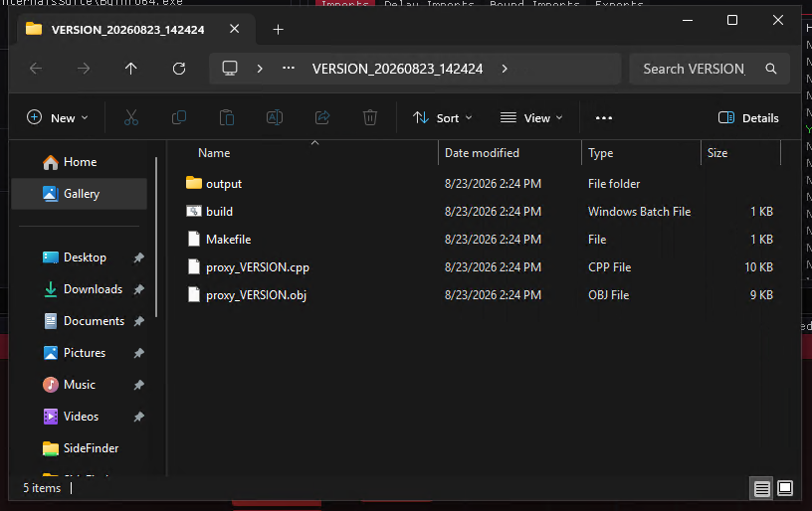Open the Sort dropdown menu
The height and width of the screenshot is (511, 812).
(x=443, y=118)
